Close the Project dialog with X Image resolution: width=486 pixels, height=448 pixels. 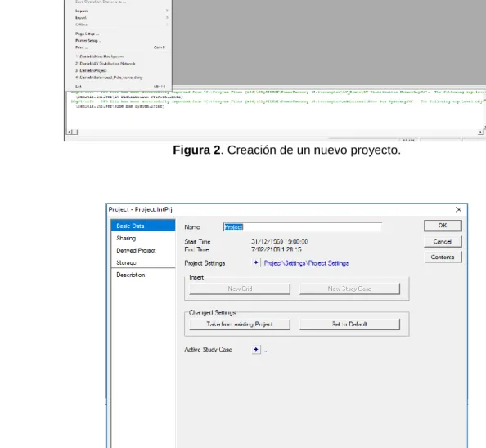pos(459,209)
